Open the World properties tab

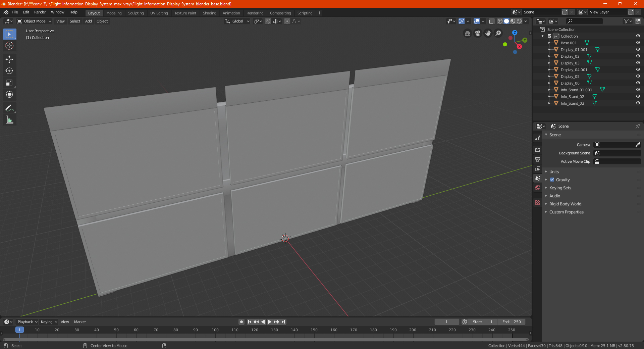point(538,188)
